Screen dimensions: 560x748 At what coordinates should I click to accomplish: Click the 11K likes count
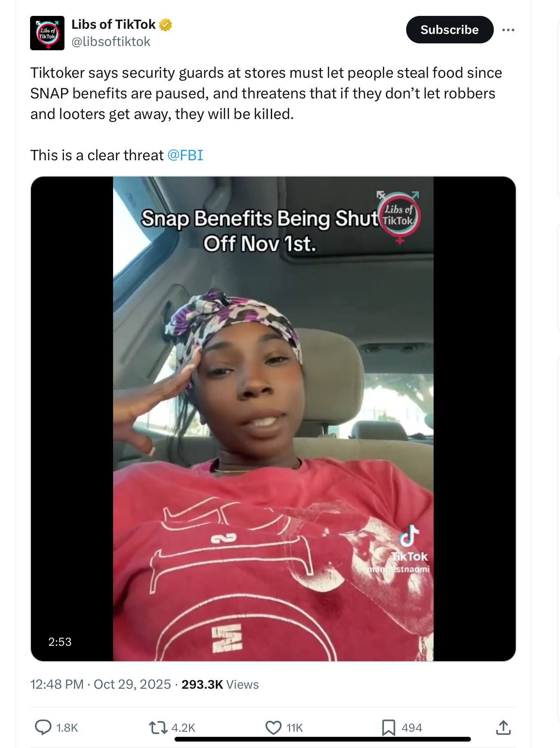(x=295, y=728)
